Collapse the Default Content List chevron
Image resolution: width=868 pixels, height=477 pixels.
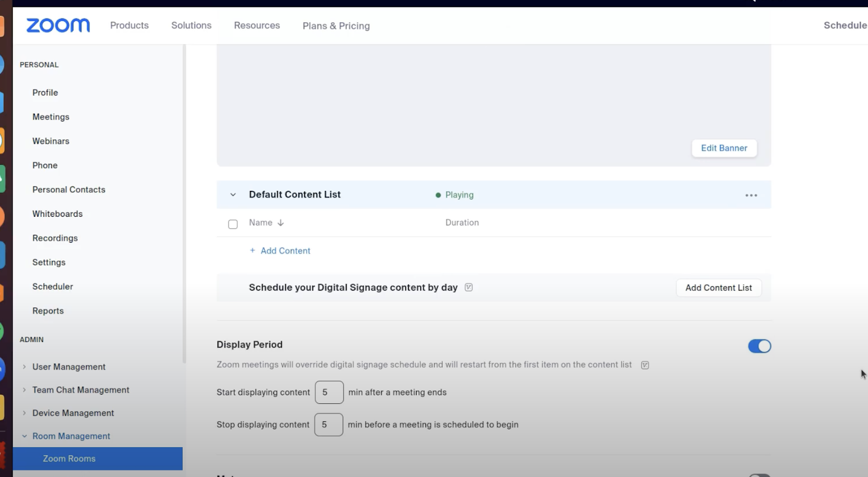click(233, 195)
